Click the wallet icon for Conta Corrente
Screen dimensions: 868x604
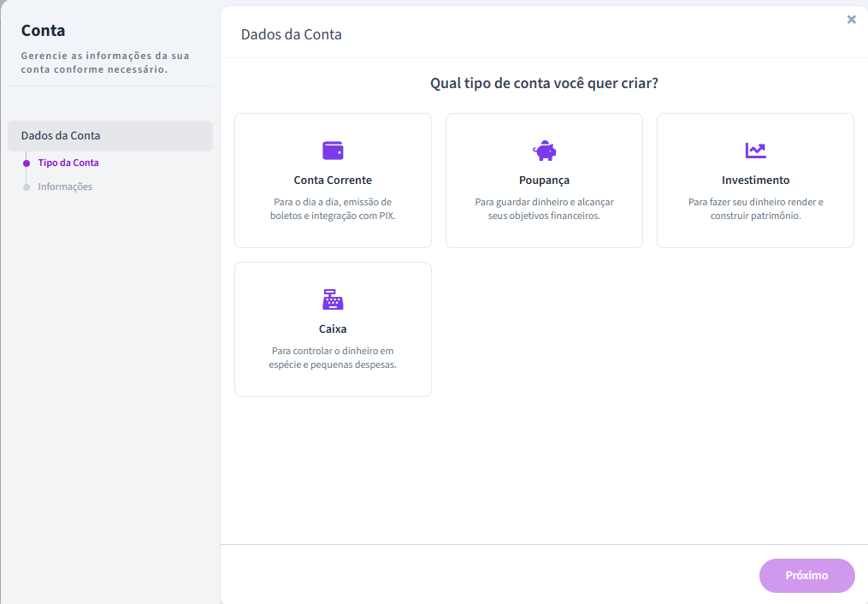pos(333,151)
